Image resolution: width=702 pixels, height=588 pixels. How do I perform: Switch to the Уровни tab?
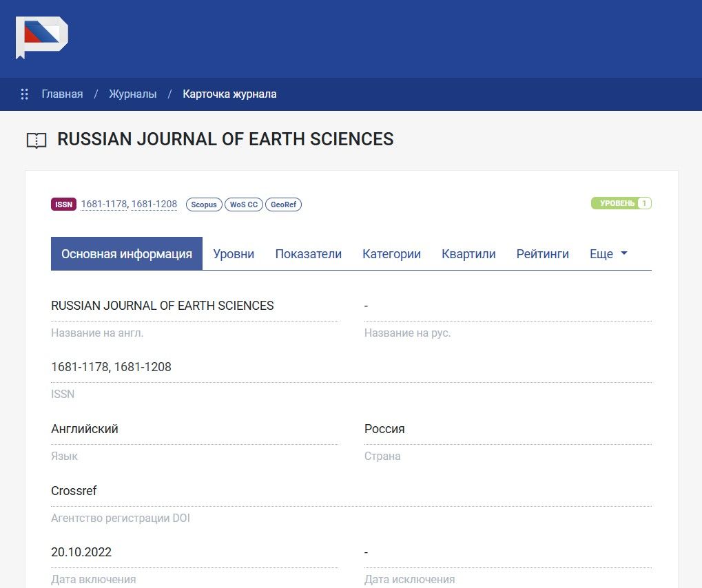pyautogui.click(x=234, y=254)
